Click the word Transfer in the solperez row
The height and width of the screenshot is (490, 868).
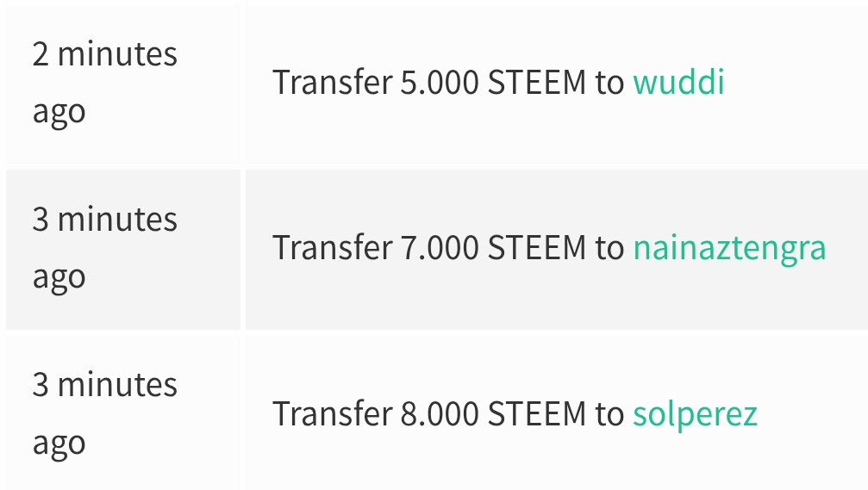[332, 414]
